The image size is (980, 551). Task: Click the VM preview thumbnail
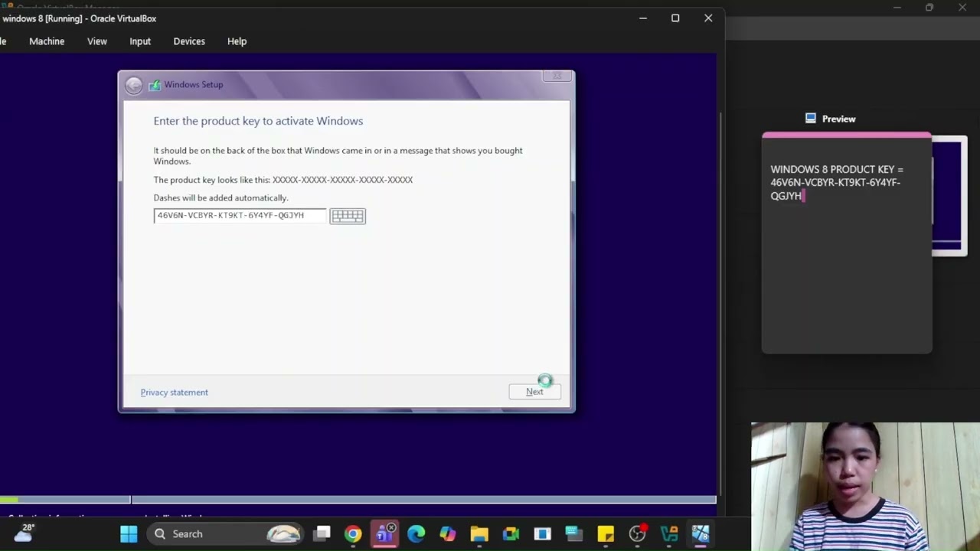[949, 196]
